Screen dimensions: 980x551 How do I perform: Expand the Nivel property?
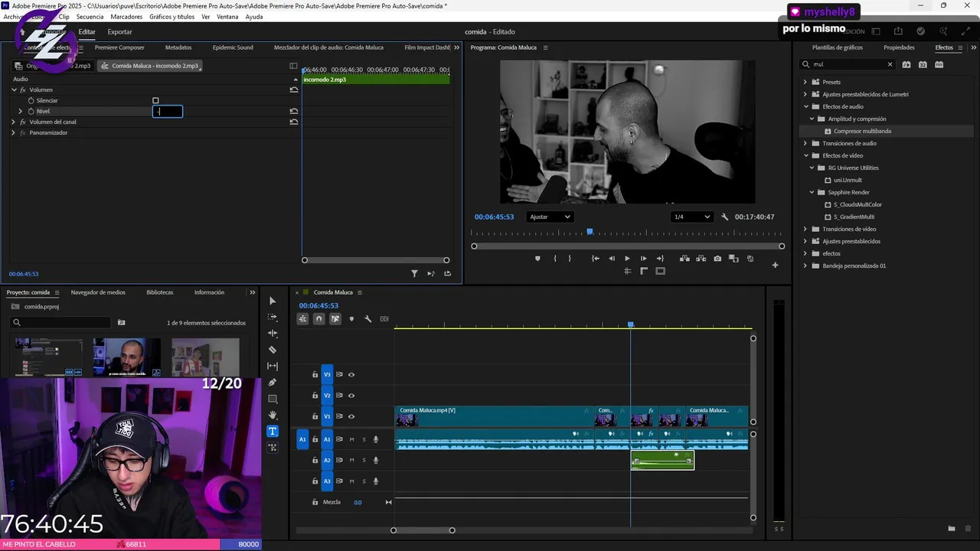(x=21, y=111)
